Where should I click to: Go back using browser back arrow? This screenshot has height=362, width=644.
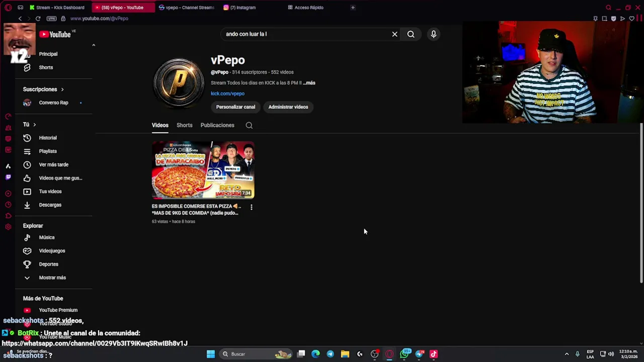20,19
